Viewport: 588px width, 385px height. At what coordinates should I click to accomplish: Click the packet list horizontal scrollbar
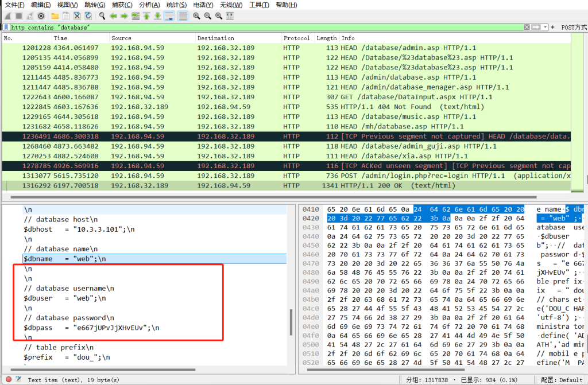[x=274, y=197]
